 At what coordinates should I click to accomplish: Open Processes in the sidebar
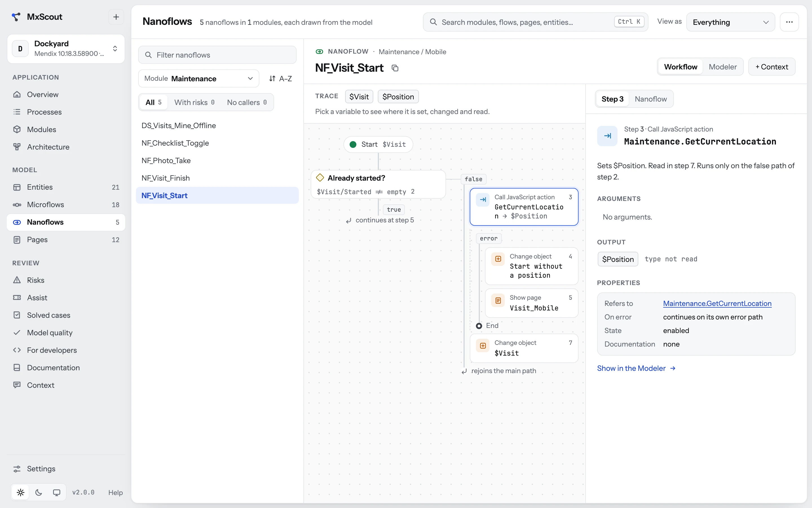coord(66,112)
